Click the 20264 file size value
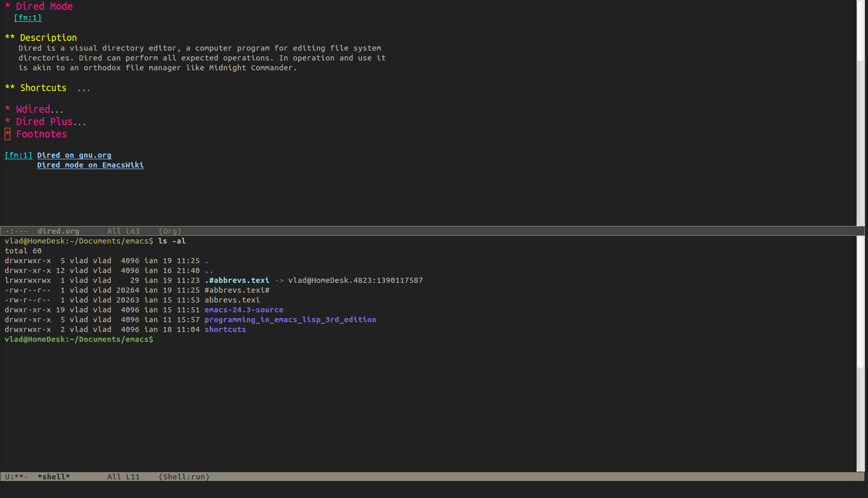 click(128, 290)
